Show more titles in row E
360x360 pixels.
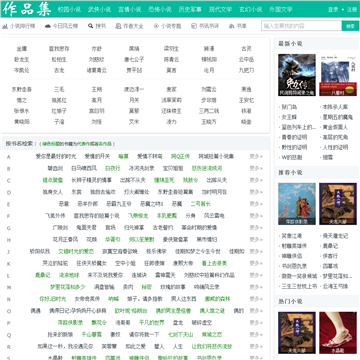256,204
